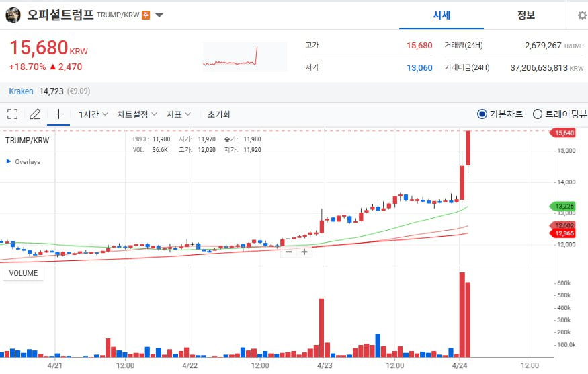Open the settings gear icon
The width and height of the screenshot is (588, 374).
point(582,15)
